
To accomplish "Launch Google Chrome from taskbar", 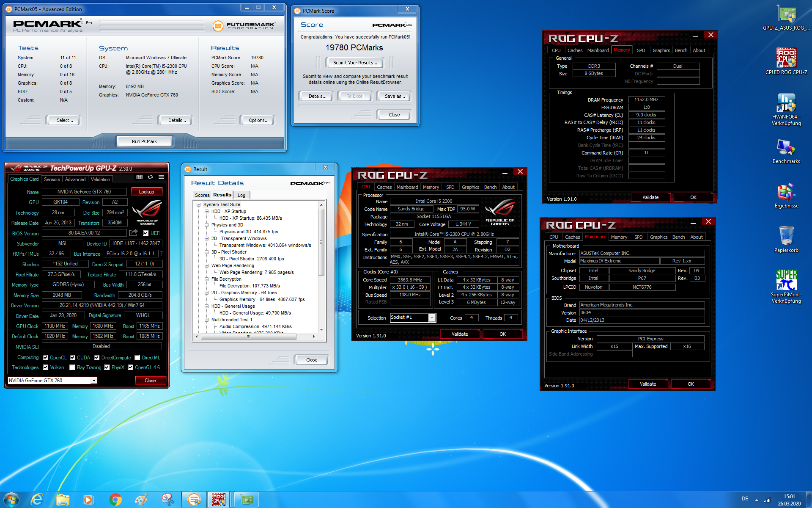I will (x=115, y=500).
